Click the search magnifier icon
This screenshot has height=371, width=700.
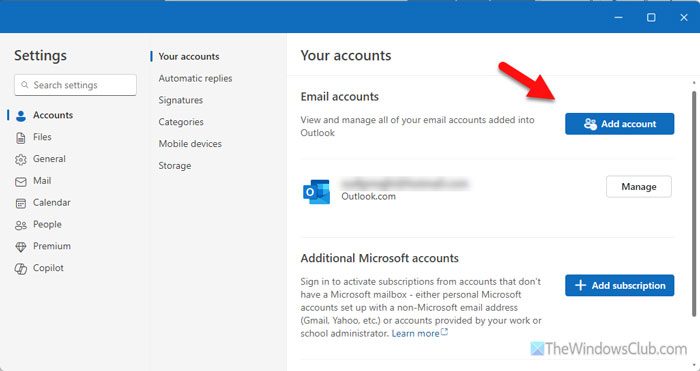25,85
